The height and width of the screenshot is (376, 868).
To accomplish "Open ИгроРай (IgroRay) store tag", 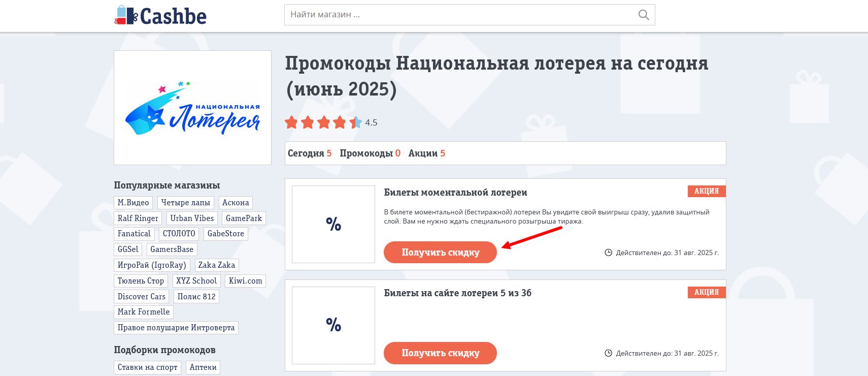I will pyautogui.click(x=152, y=265).
